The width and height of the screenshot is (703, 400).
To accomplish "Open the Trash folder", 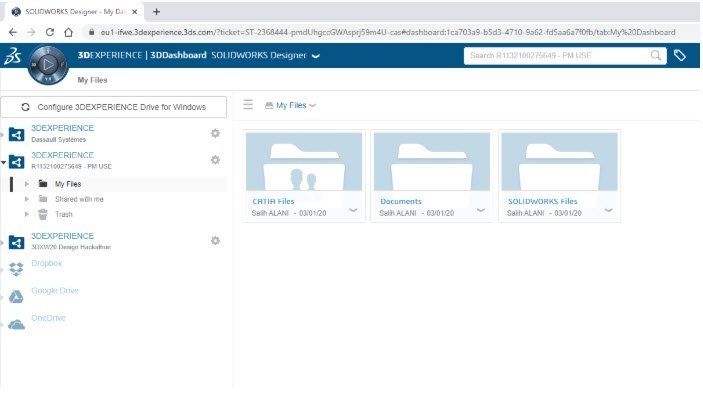I will [64, 214].
